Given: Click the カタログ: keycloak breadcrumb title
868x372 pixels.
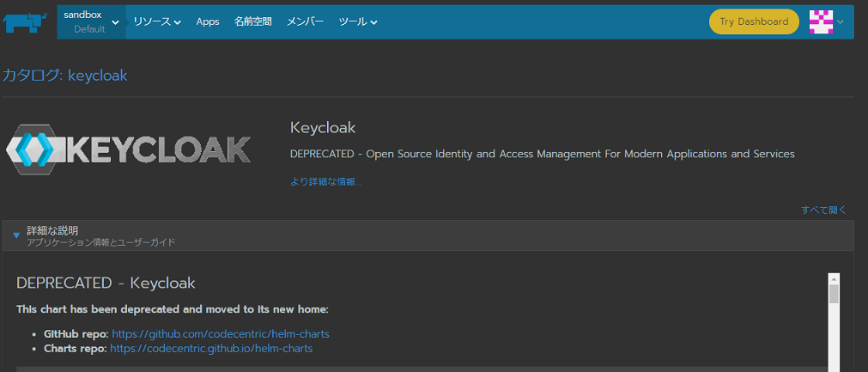Looking at the screenshot, I should 64,76.
